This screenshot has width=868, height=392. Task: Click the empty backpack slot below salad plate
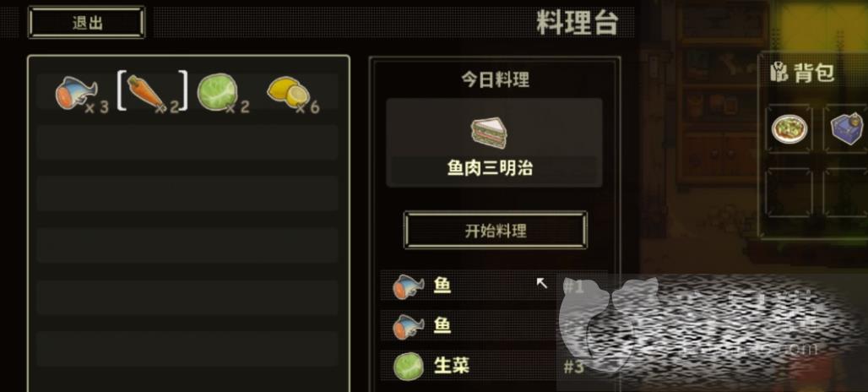tap(789, 193)
